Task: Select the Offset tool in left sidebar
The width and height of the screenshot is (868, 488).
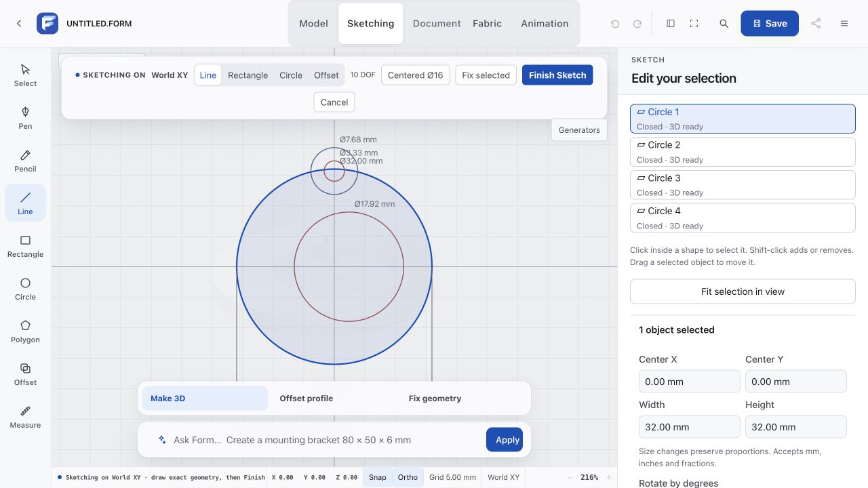Action: [25, 374]
